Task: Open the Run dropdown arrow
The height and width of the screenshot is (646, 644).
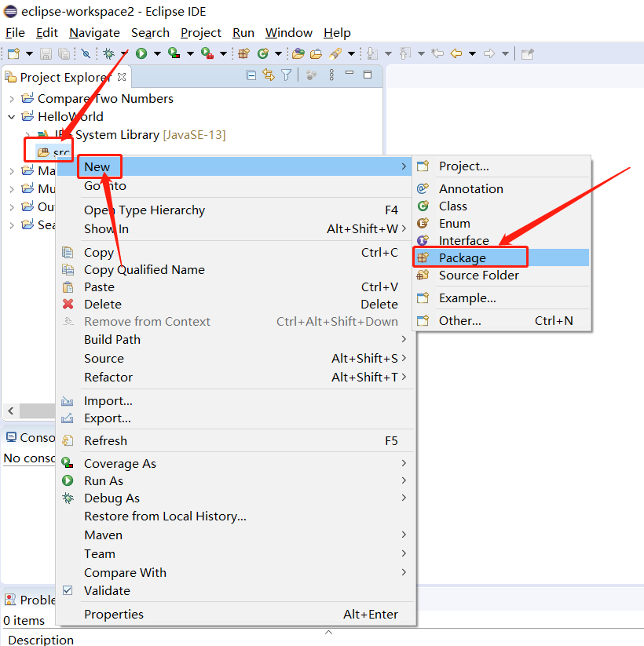Action: (157, 53)
